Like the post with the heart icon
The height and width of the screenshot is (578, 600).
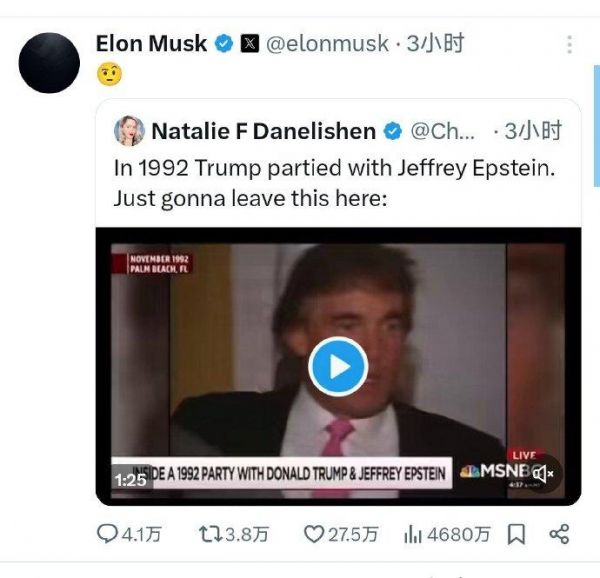(x=314, y=534)
